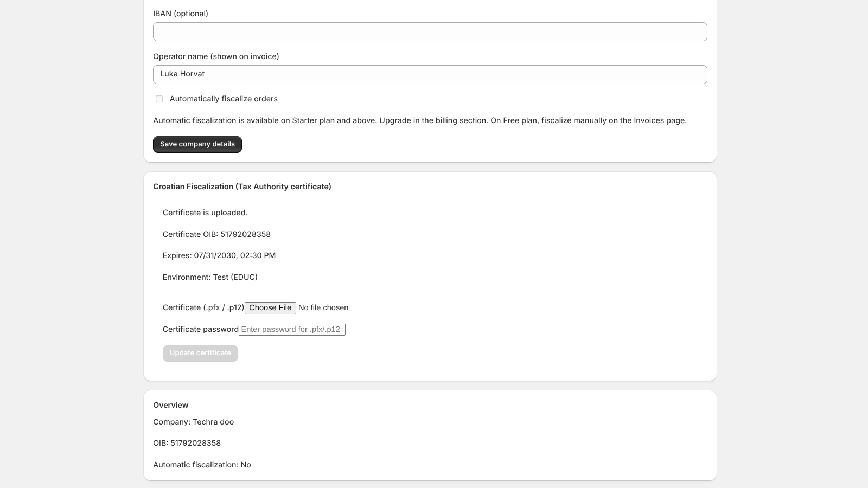This screenshot has height=488, width=868.
Task: Click the Company: Techra doo line
Action: tap(194, 422)
